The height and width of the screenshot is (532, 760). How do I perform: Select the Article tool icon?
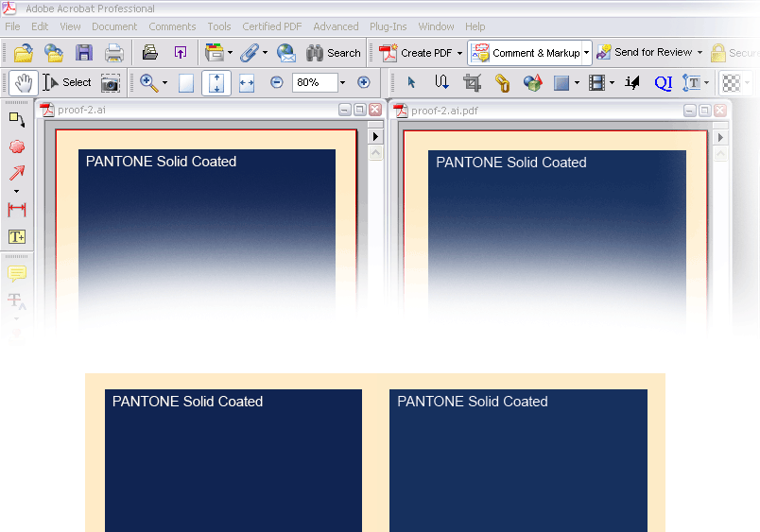pyautogui.click(x=441, y=82)
